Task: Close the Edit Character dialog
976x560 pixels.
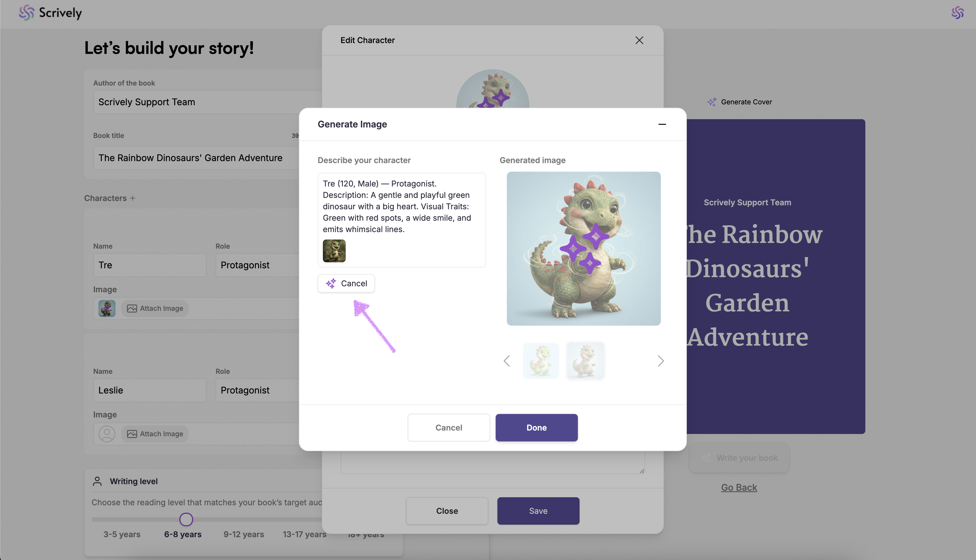Action: click(639, 40)
